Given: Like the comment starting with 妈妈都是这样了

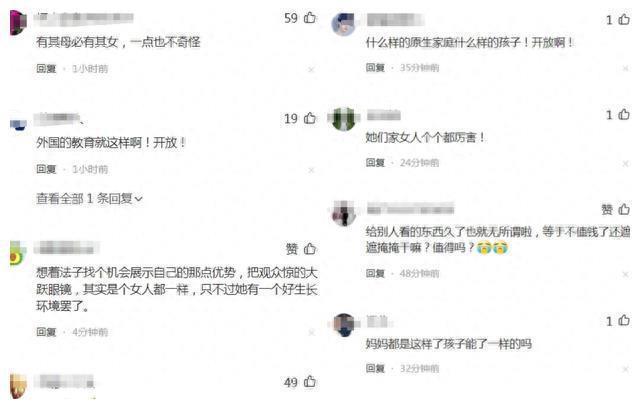Looking at the screenshot, I should [624, 320].
